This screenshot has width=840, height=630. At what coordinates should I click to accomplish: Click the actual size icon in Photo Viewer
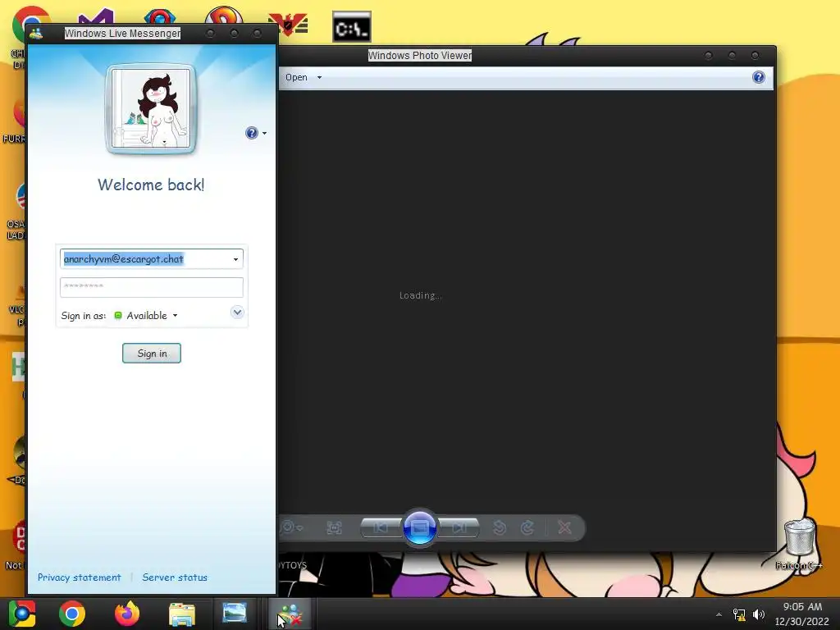pos(335,527)
